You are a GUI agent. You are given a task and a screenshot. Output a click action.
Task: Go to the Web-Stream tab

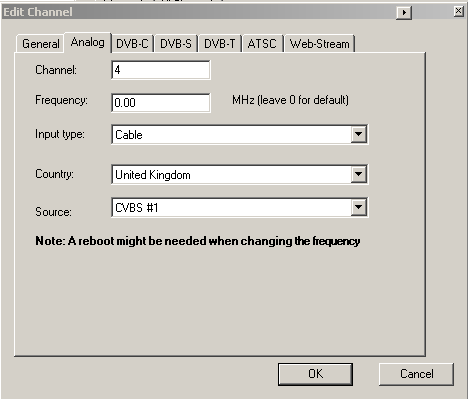click(x=320, y=44)
